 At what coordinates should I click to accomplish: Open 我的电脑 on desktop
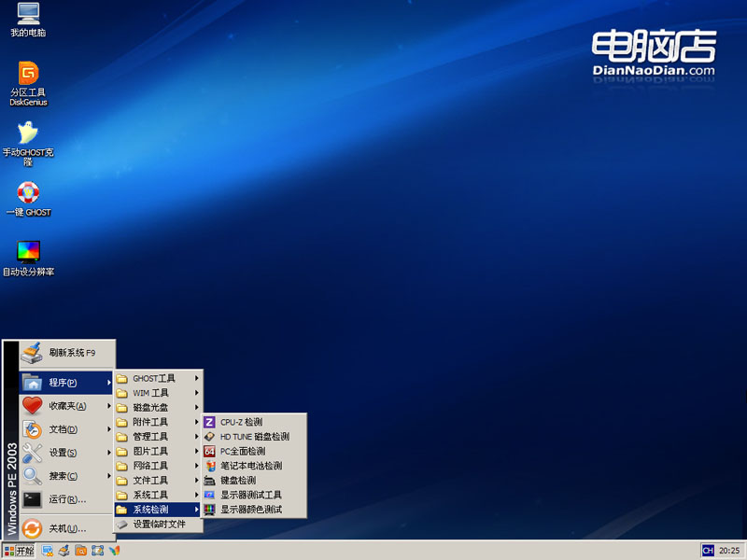[27, 17]
